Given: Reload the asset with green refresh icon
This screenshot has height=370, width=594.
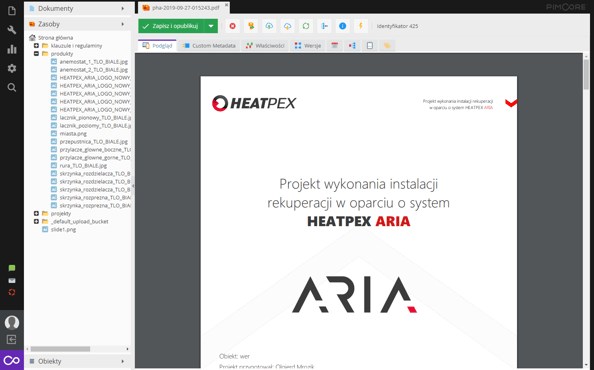Looking at the screenshot, I should (306, 26).
